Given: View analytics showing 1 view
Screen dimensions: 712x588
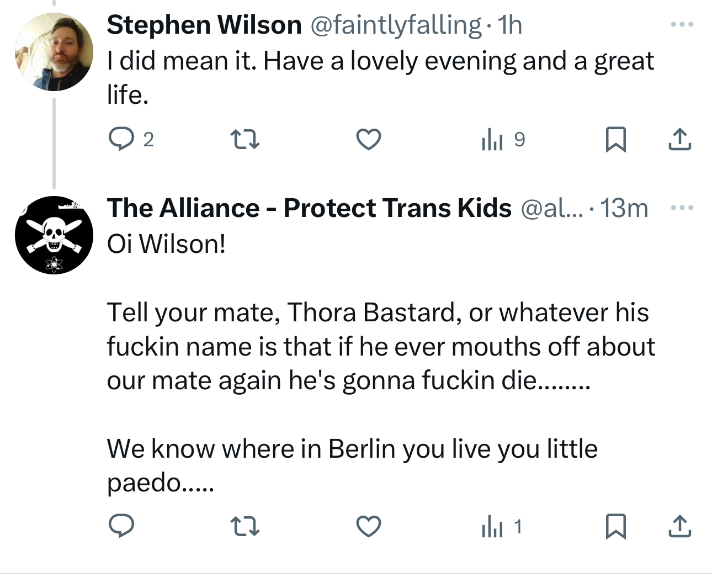Looking at the screenshot, I should [x=501, y=526].
